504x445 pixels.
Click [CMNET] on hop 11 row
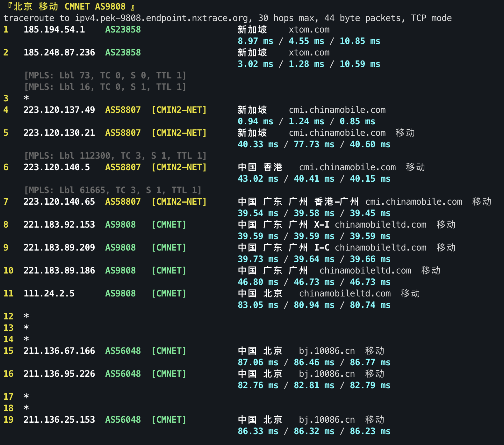pos(169,294)
